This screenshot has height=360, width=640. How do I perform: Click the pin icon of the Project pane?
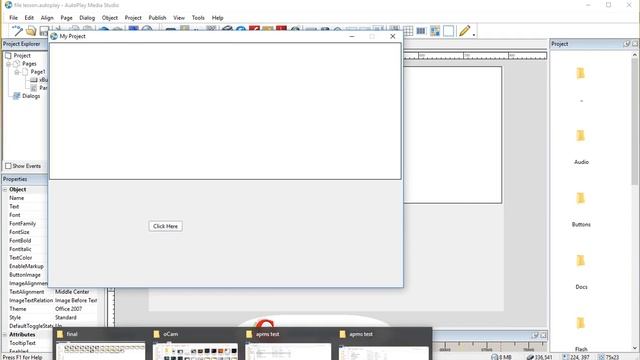[627, 44]
